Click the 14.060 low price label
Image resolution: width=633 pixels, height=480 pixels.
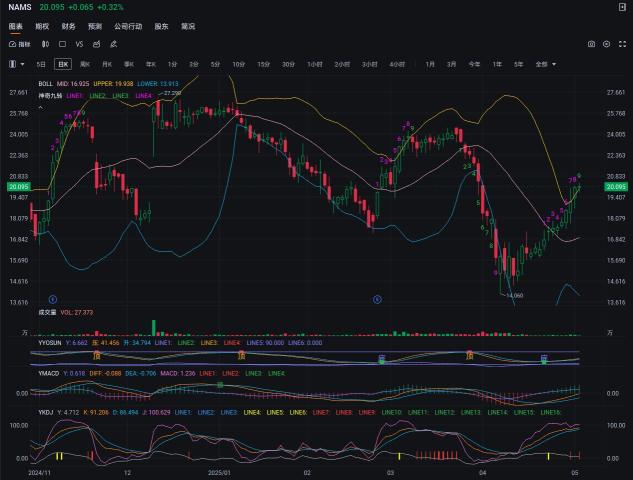[x=514, y=296]
